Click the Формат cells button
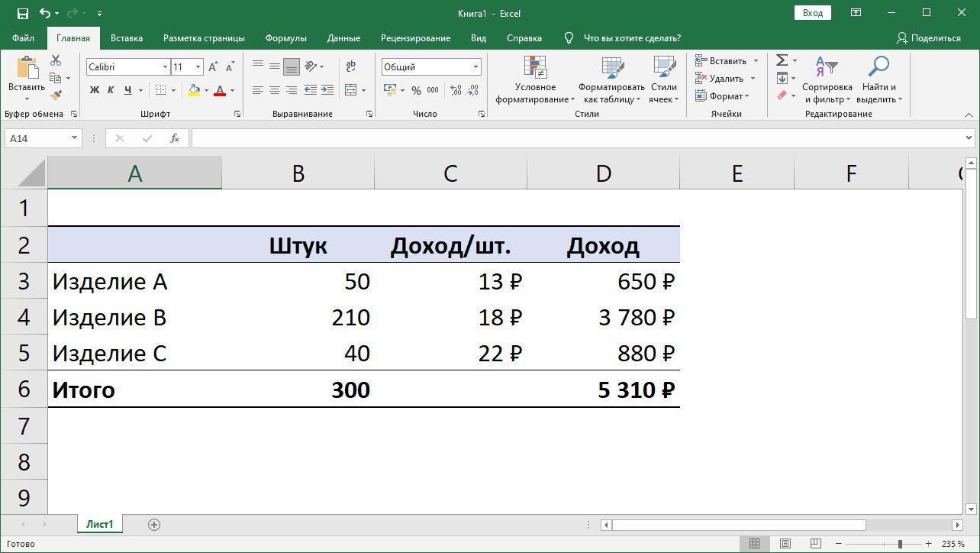980x553 pixels. tap(723, 95)
